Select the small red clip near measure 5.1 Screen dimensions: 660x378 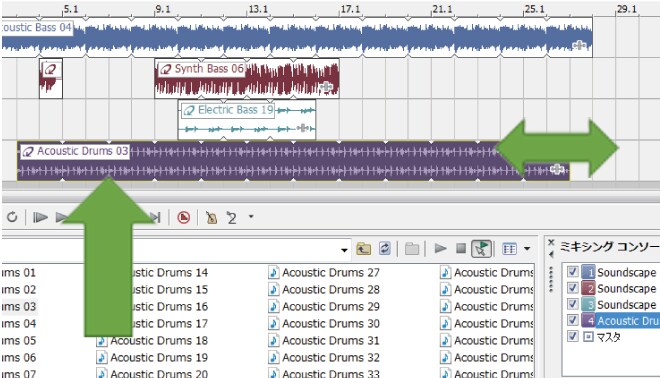[x=51, y=79]
